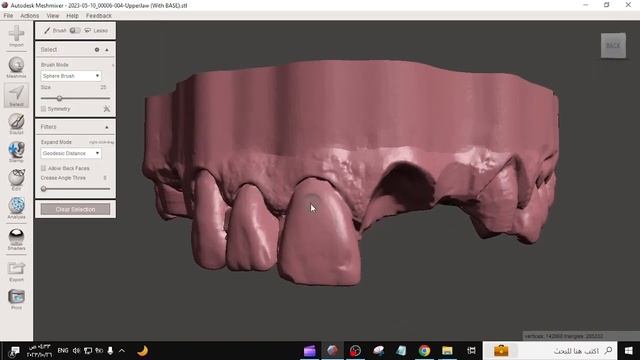Image resolution: width=640 pixels, height=360 pixels.
Task: Click the network tray icon
Action: [x=88, y=351]
